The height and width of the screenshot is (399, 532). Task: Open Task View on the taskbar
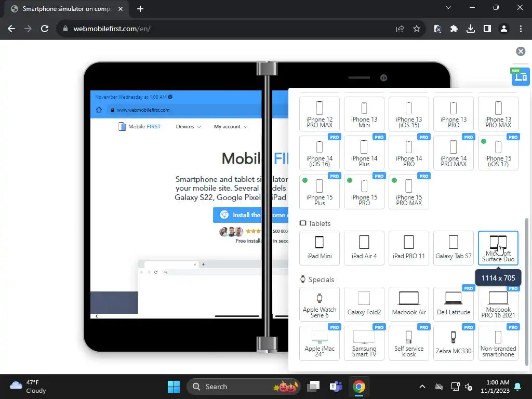313,387
